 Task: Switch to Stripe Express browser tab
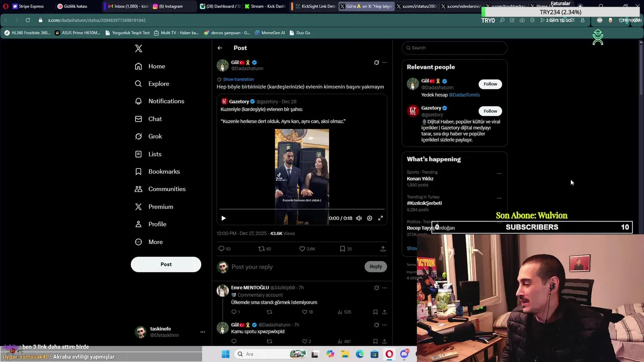(30, 7)
